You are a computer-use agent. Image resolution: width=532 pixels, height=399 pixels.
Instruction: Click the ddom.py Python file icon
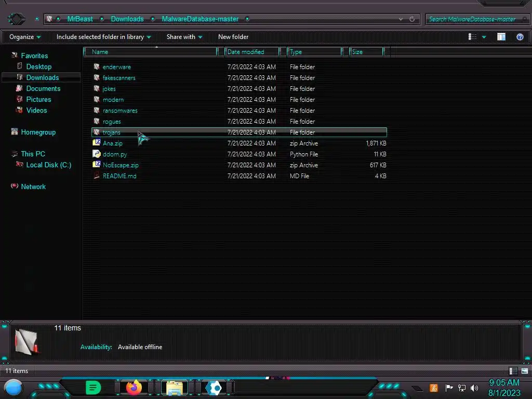point(96,154)
